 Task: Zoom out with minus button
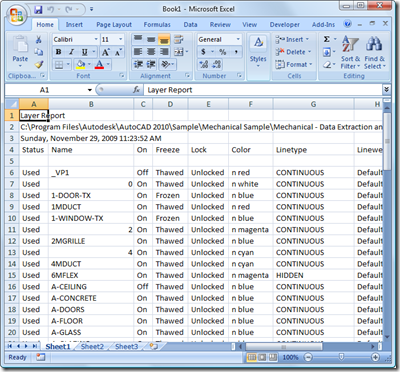pyautogui.click(x=308, y=357)
